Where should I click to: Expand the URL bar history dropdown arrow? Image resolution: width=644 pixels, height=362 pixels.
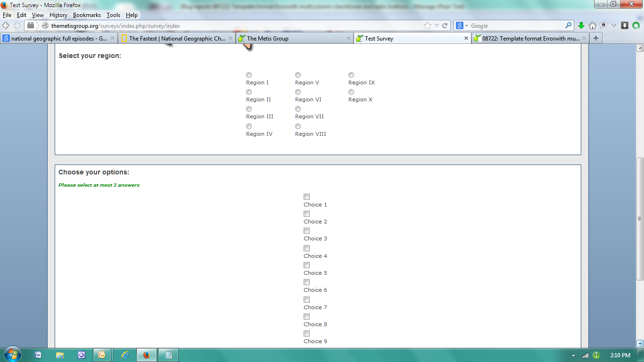coord(437,26)
